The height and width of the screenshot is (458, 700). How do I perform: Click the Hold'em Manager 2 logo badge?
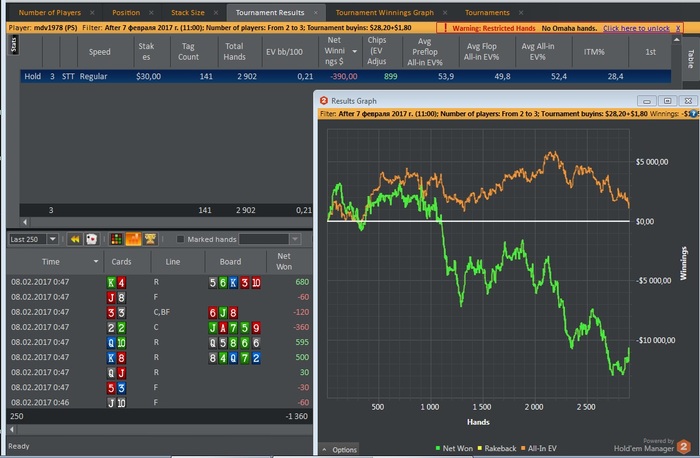point(683,446)
